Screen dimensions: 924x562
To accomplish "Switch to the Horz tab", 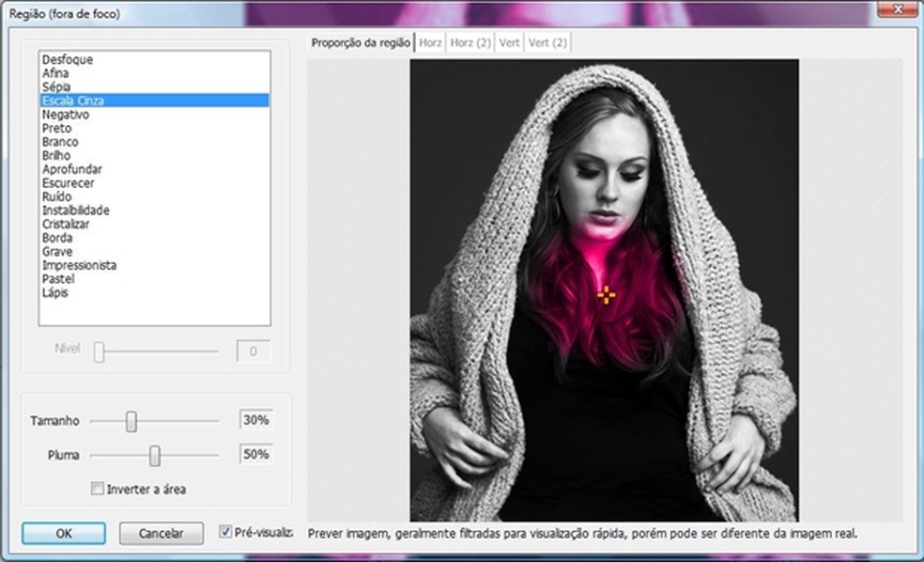I will pos(430,43).
